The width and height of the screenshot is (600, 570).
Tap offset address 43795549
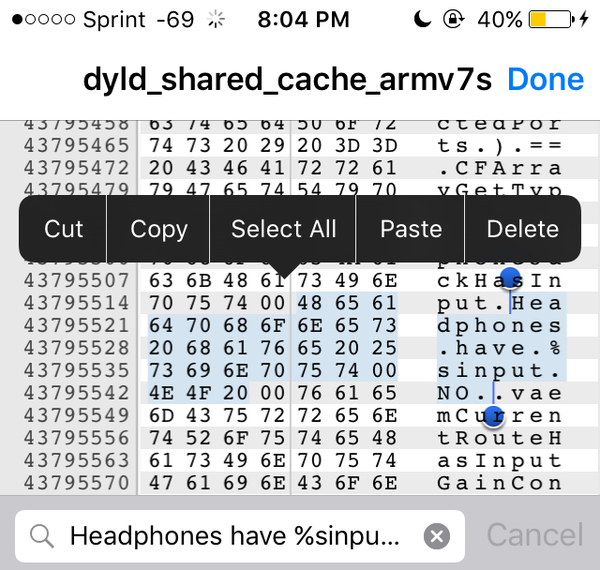click(77, 415)
